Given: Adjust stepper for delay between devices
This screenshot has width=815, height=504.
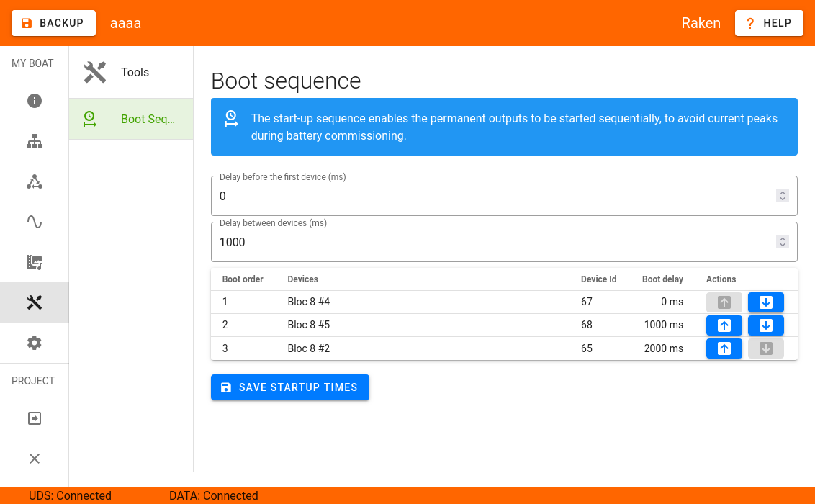Looking at the screenshot, I should click(x=783, y=242).
